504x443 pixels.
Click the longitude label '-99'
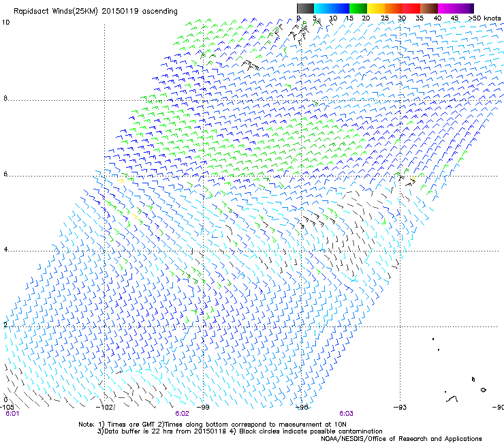[203, 408]
